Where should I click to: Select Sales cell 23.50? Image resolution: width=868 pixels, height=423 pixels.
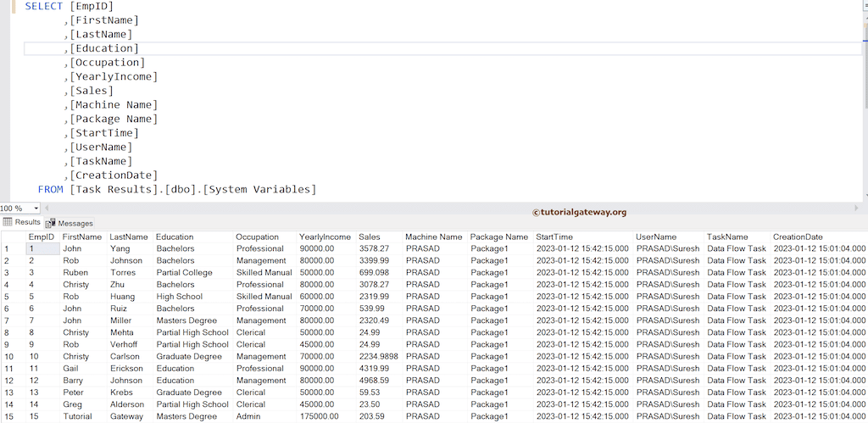pos(379,404)
